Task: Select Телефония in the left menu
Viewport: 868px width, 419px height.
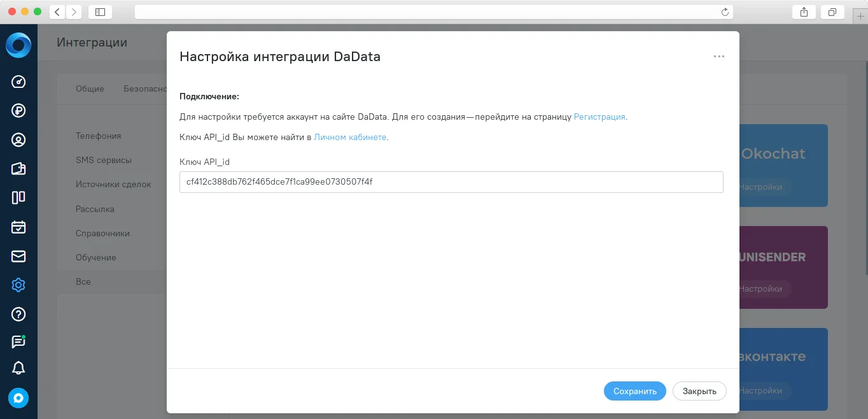Action: (98, 136)
